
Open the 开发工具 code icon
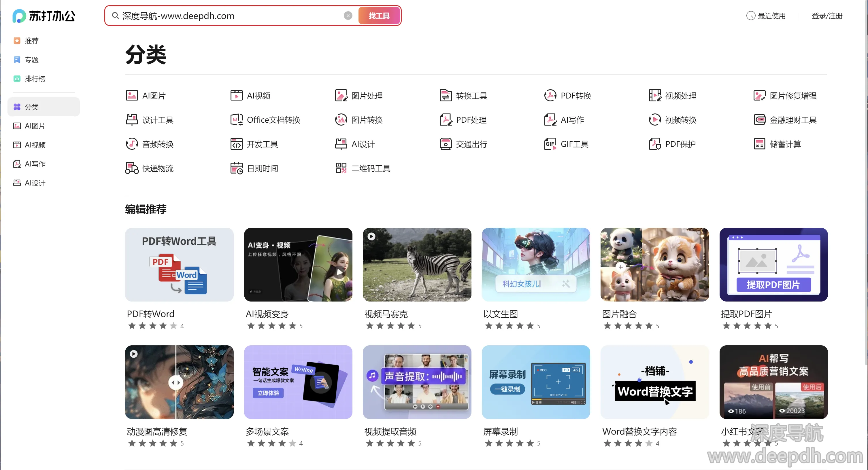tap(236, 144)
